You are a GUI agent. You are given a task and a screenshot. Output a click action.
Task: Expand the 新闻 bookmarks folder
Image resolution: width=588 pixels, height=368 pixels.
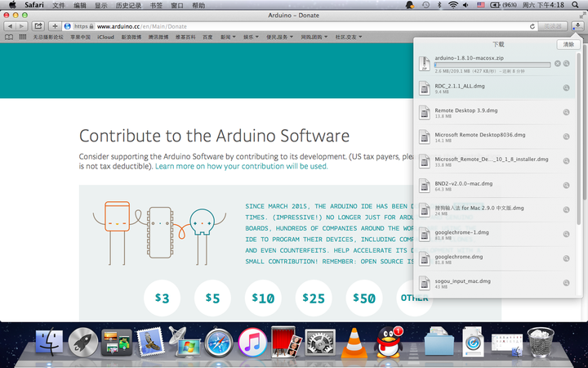228,37
